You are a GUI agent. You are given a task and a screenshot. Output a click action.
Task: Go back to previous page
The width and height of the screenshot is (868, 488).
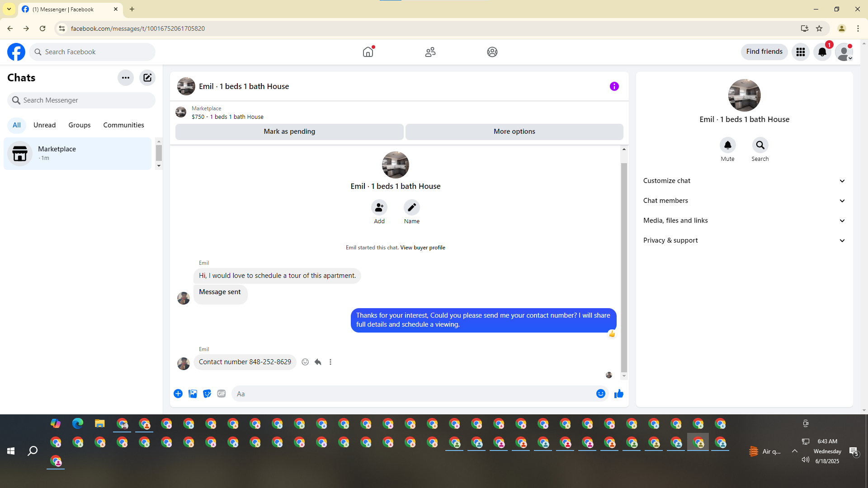pos(10,28)
